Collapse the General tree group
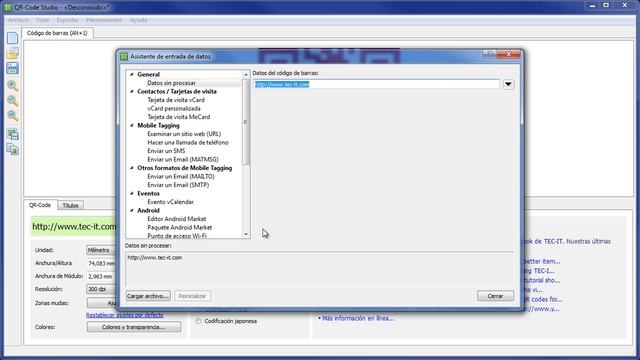The image size is (640, 360). tap(132, 74)
